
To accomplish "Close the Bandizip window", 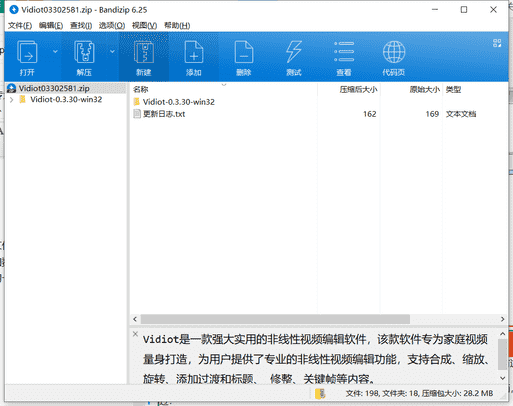I will click(493, 10).
